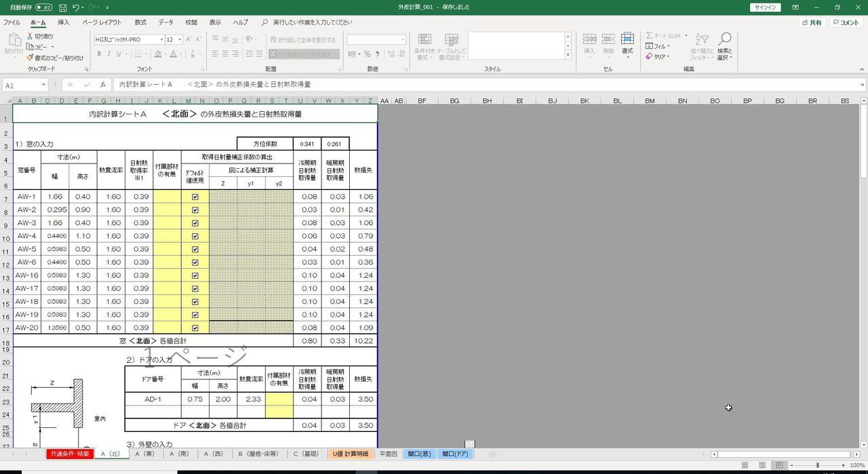868x474 pixels.
Task: Expand the cell styles gallery
Action: (568, 56)
